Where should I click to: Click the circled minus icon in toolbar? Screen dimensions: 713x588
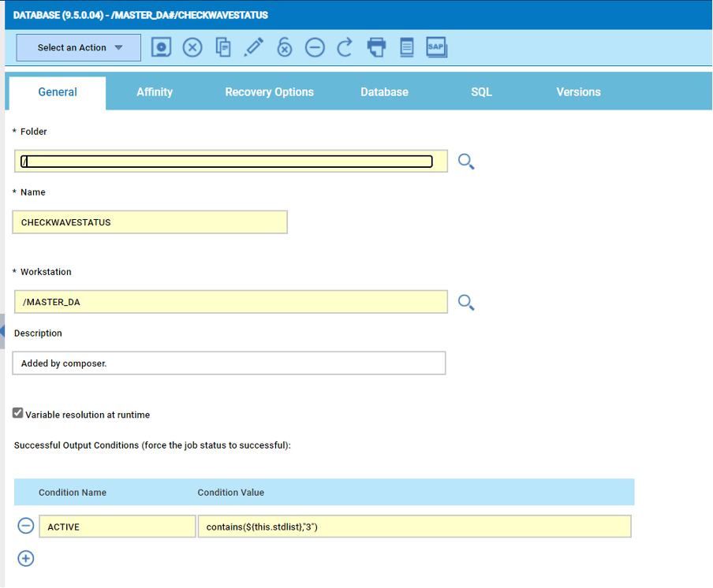tap(315, 47)
